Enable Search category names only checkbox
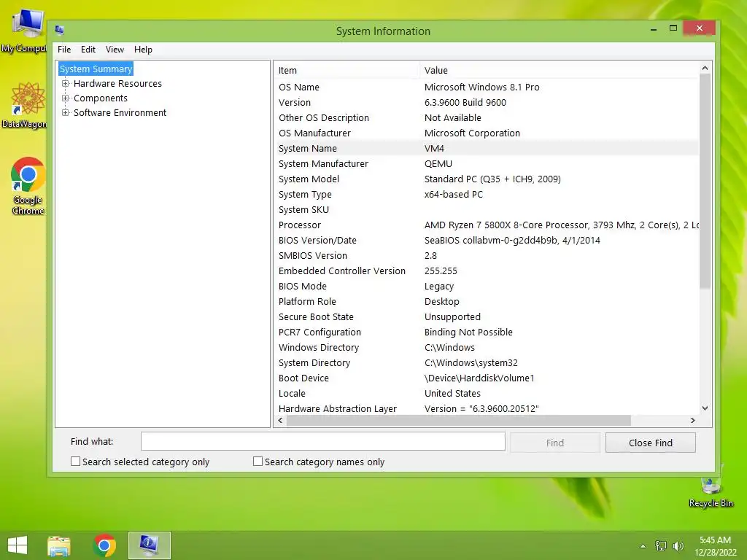The width and height of the screenshot is (747, 560). pyautogui.click(x=258, y=462)
